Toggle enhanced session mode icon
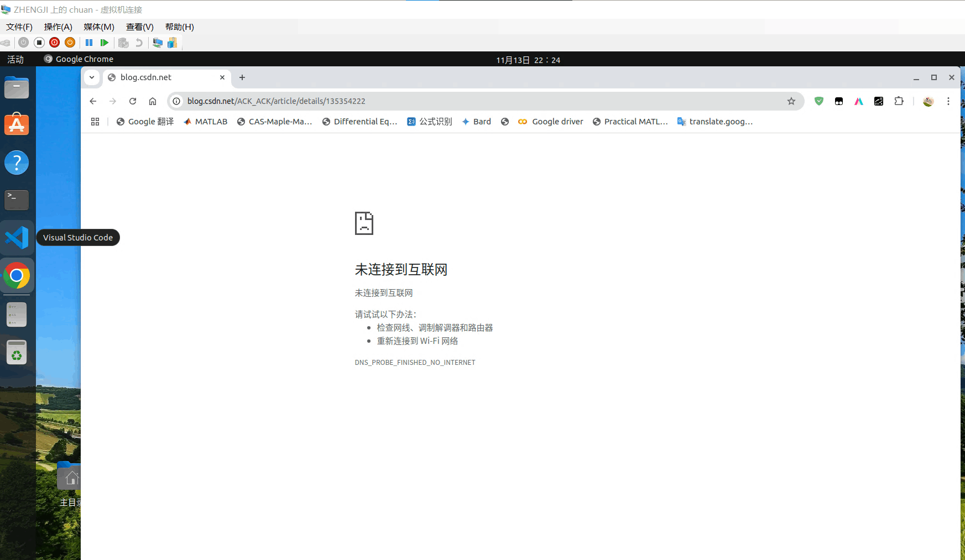This screenshot has width=965, height=560. tap(158, 43)
